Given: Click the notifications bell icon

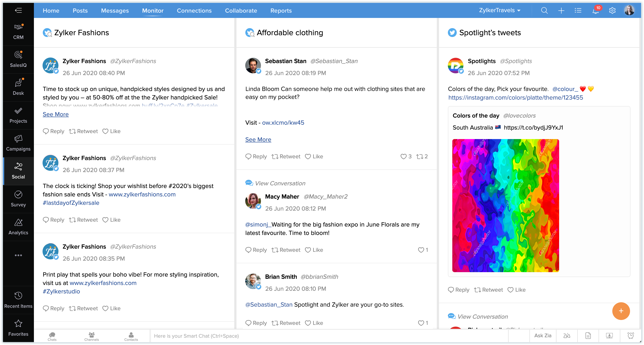Looking at the screenshot, I should click(595, 10).
